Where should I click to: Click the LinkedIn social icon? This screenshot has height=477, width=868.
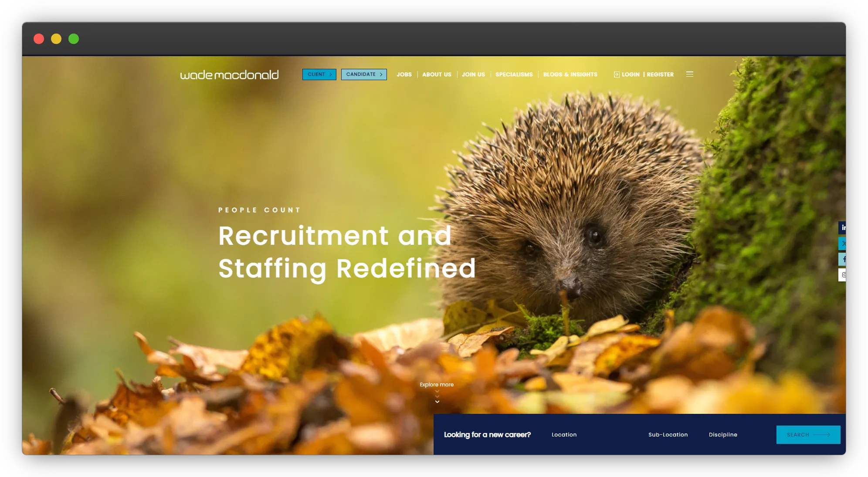843,227
